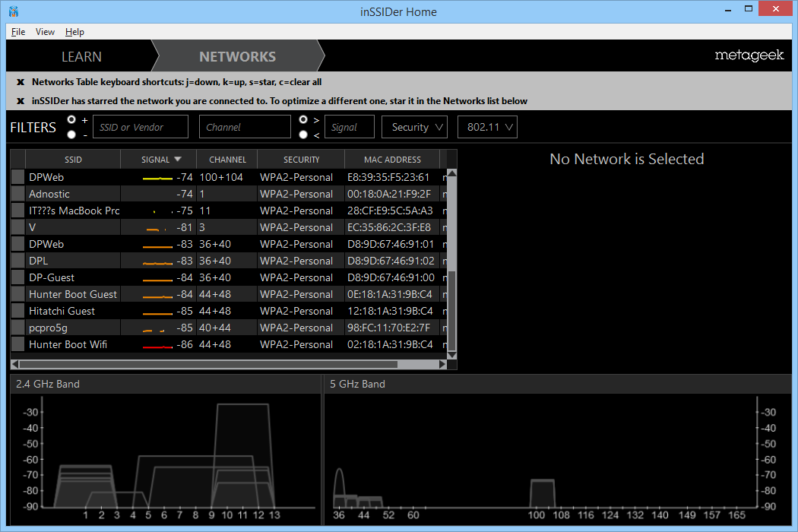The image size is (798, 532).
Task: Click the networks table scroll up arrow
Action: (x=451, y=173)
